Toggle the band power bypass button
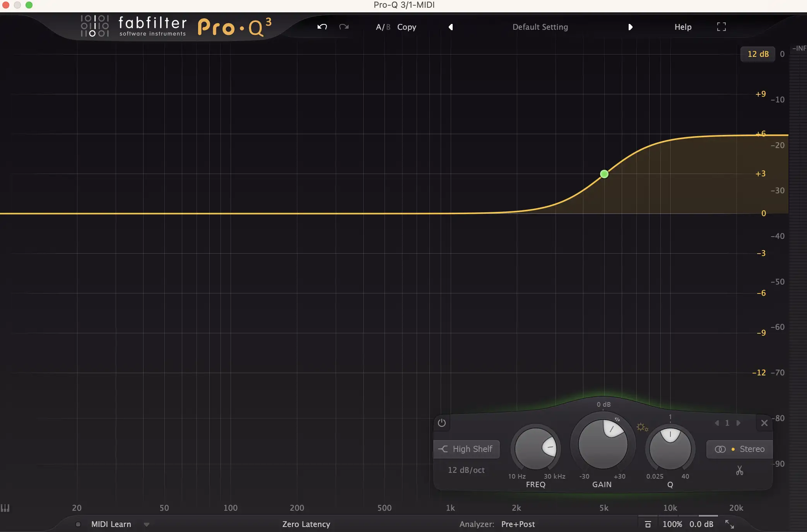 pos(441,423)
